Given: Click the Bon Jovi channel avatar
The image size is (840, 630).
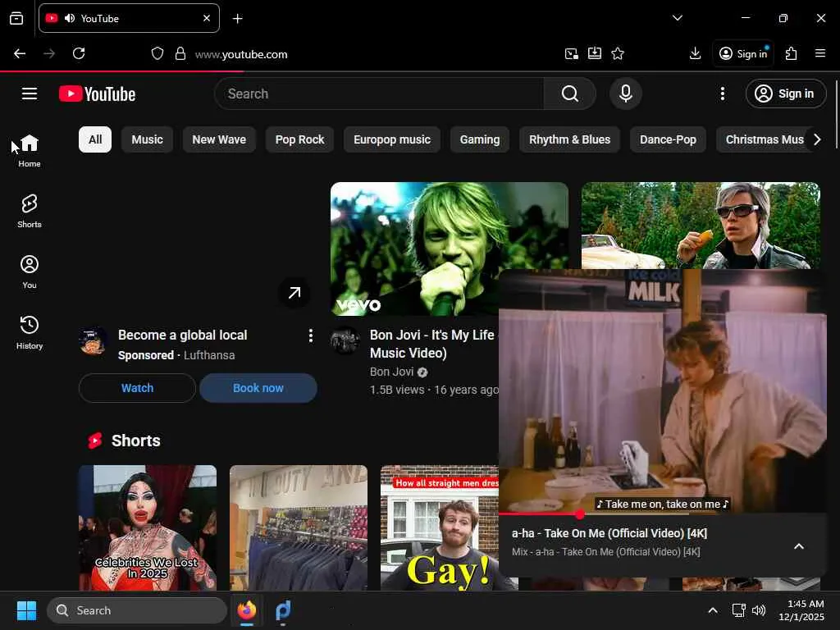Looking at the screenshot, I should pos(345,340).
